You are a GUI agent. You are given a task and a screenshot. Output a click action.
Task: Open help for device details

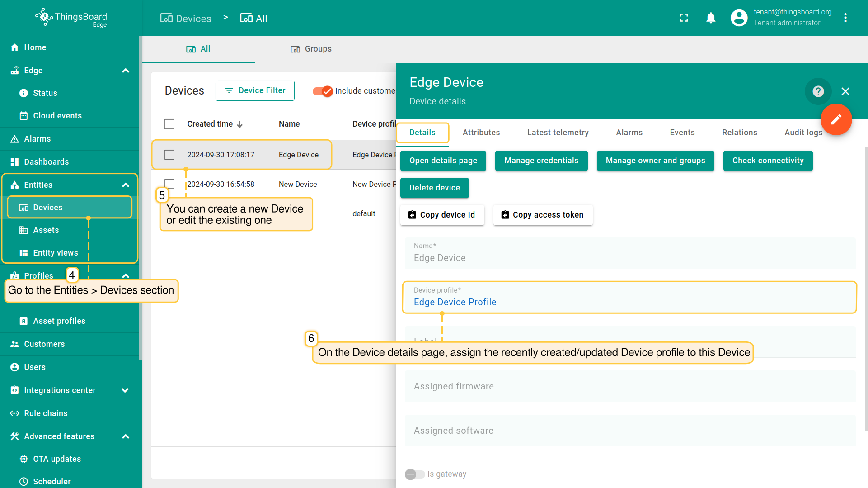(818, 91)
